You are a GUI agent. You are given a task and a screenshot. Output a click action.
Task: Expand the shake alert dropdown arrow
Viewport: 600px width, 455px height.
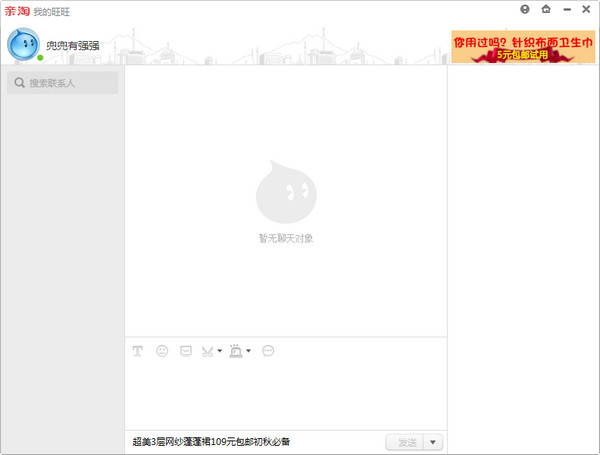tap(249, 351)
